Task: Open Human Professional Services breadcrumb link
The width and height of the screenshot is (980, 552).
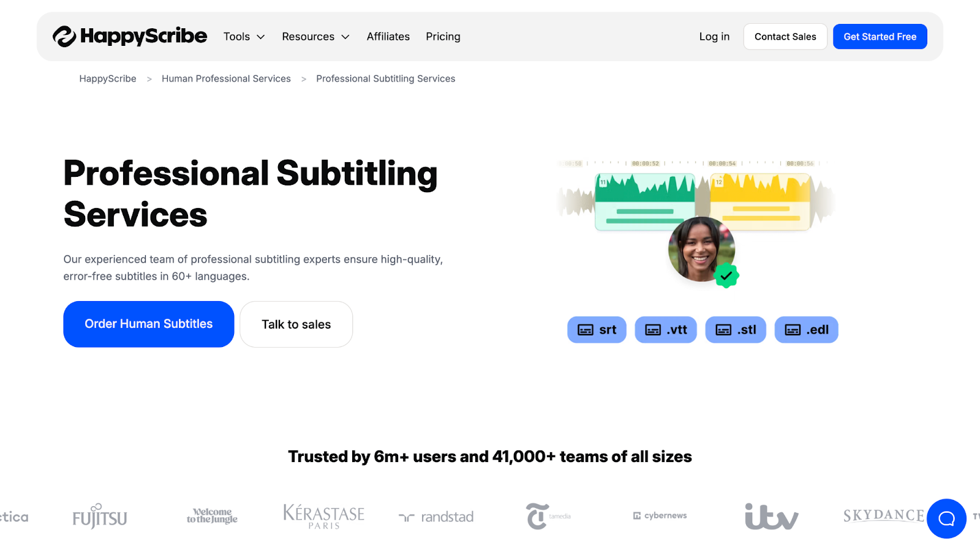Action: pyautogui.click(x=226, y=78)
